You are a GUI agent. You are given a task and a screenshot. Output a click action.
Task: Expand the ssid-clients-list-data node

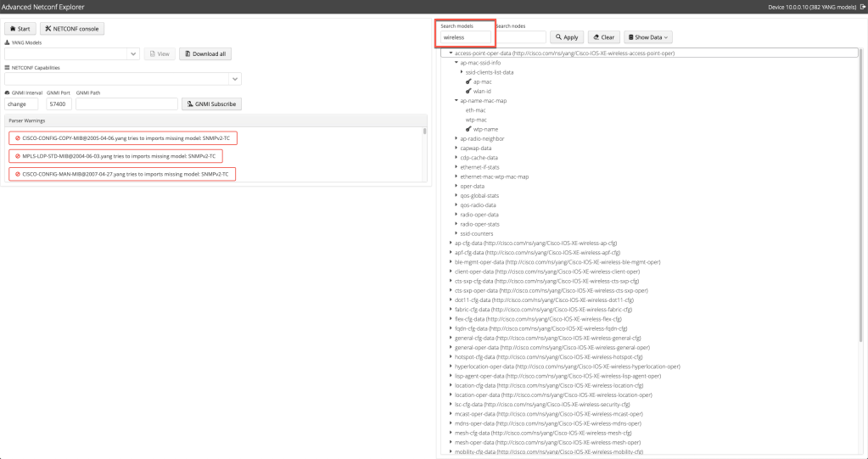point(462,72)
